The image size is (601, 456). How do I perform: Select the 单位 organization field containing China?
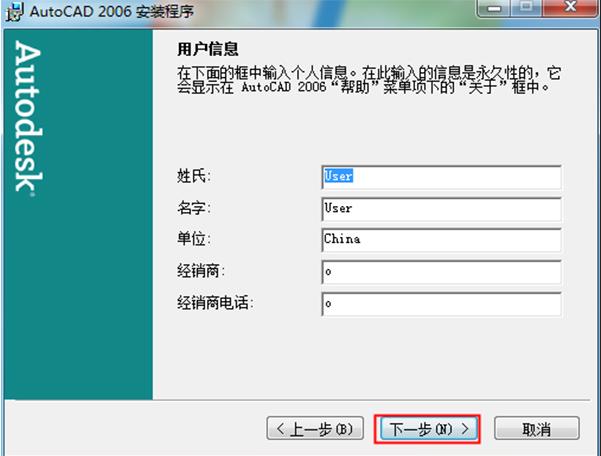click(x=441, y=240)
